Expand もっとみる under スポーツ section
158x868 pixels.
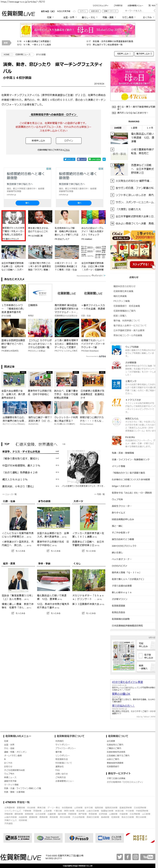pos(89,551)
